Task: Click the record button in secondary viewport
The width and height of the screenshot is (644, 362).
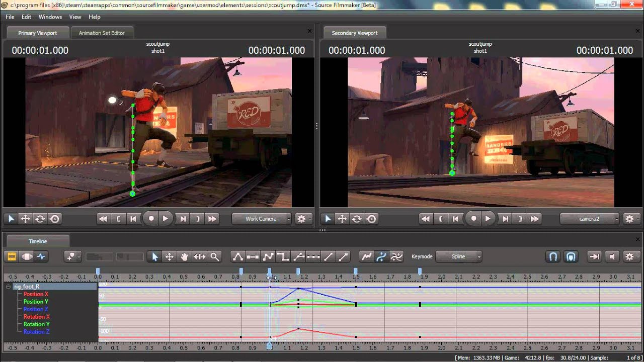Action: click(x=473, y=218)
